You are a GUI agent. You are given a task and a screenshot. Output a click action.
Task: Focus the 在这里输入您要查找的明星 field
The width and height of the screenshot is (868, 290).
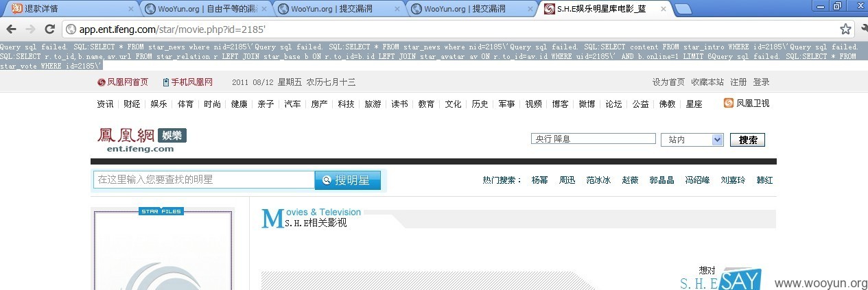point(204,180)
